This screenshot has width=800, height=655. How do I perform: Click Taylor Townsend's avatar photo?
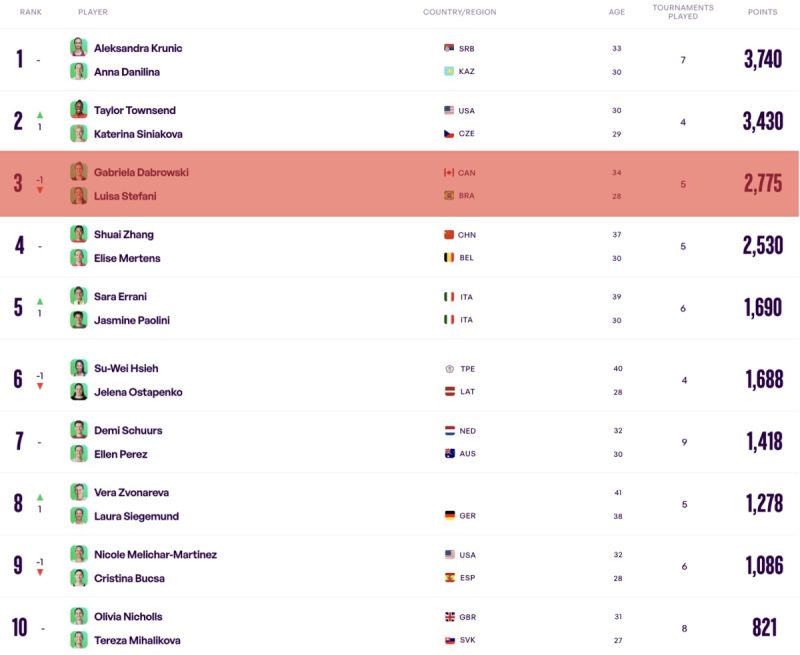pyautogui.click(x=79, y=110)
